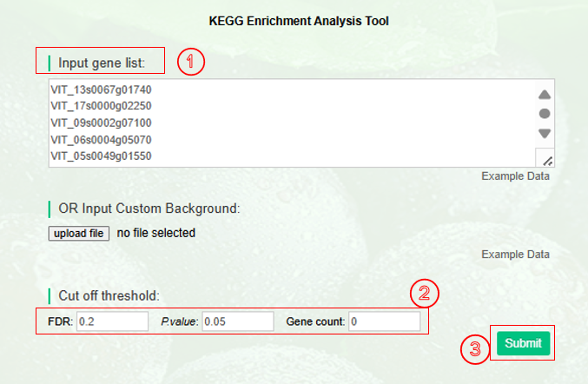The height and width of the screenshot is (384, 588).
Task: Click the resize handle of gene list textarea
Action: tap(547, 160)
